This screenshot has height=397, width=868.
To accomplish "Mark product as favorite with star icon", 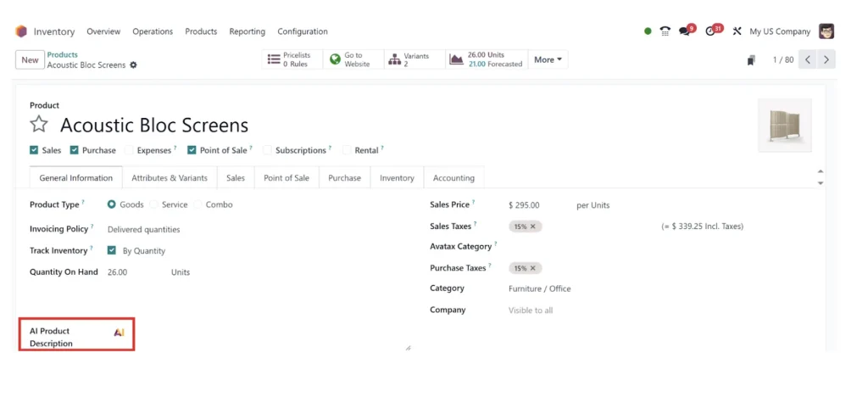I will point(39,124).
